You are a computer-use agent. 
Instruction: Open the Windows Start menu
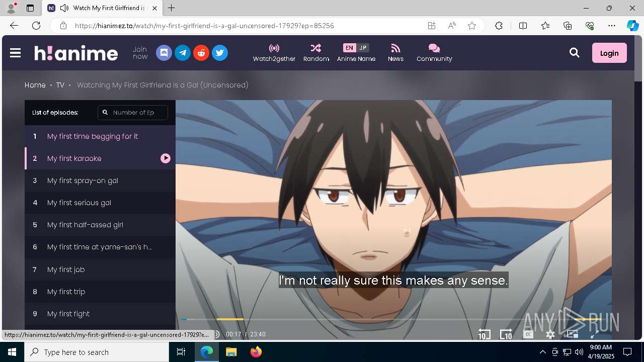point(12,352)
